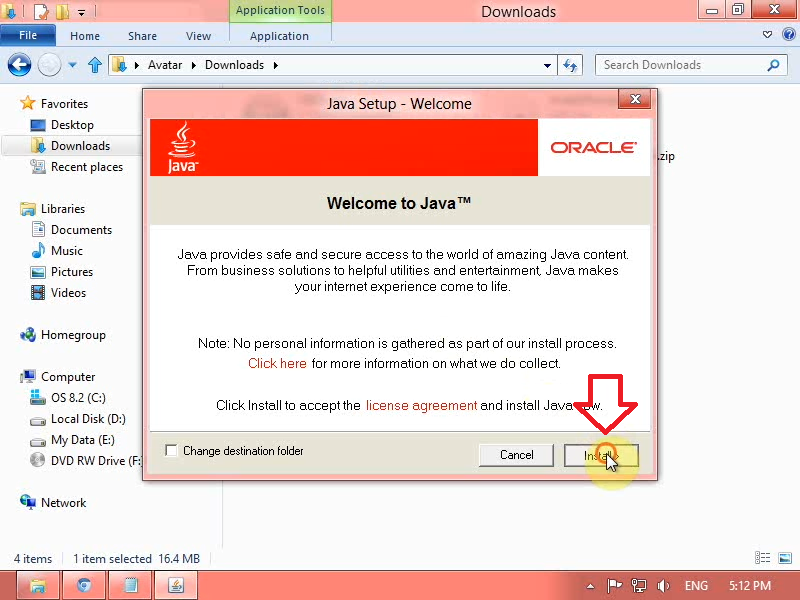The image size is (800, 600).
Task: Open the recent locations dropdown arrow
Action: tap(72, 65)
